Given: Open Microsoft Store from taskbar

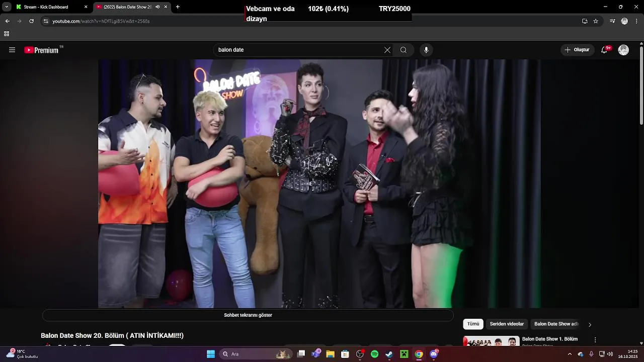Looking at the screenshot, I should tap(345, 354).
